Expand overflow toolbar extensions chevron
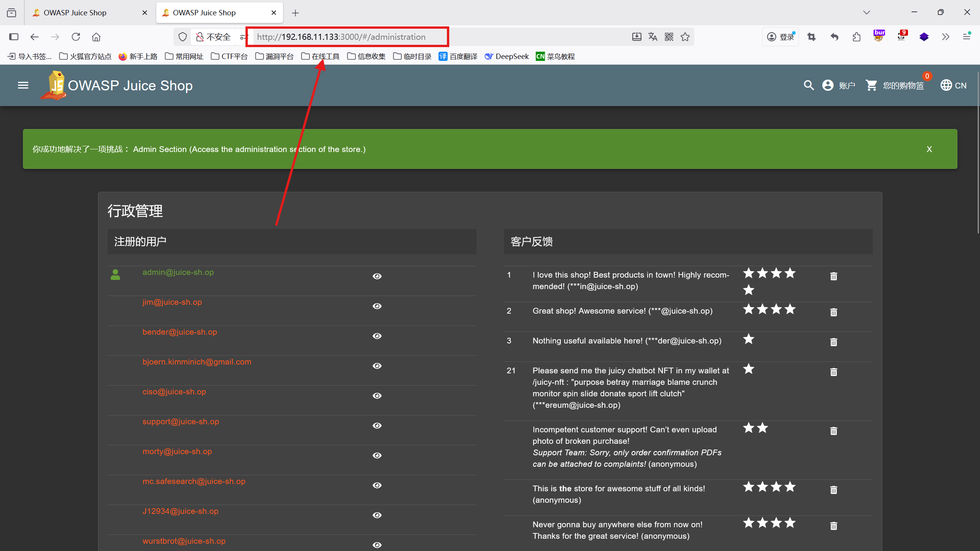 click(946, 37)
